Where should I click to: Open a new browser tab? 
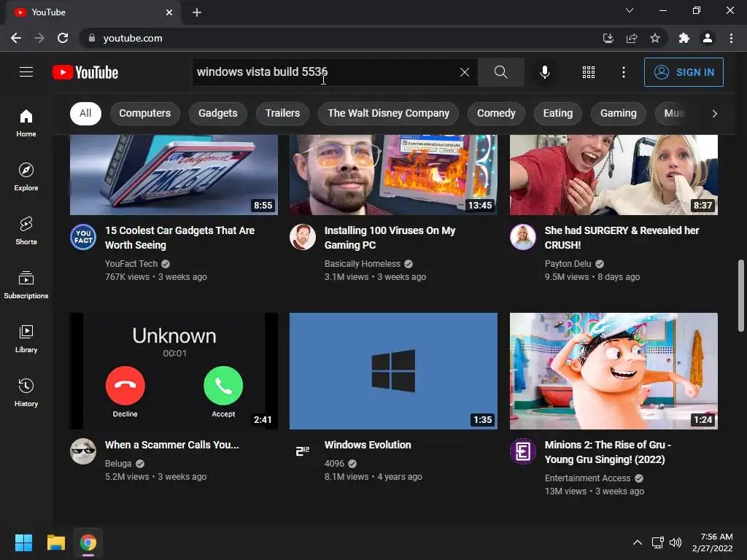point(197,12)
